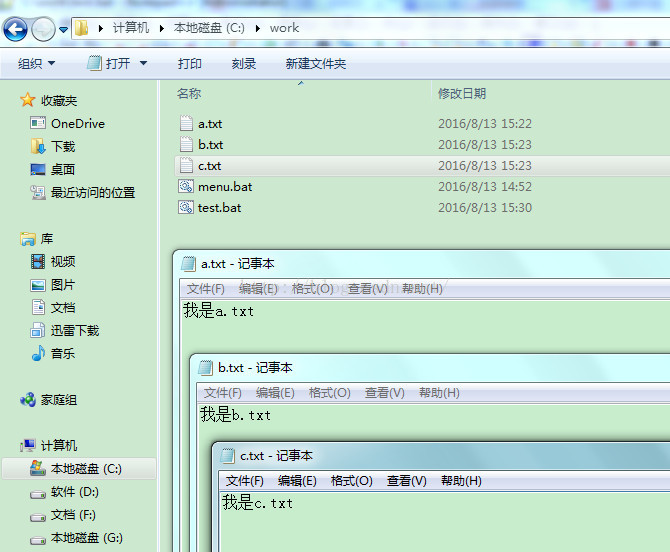The width and height of the screenshot is (670, 552).
Task: Sort by the 修改日期 column header
Action: pos(462,94)
